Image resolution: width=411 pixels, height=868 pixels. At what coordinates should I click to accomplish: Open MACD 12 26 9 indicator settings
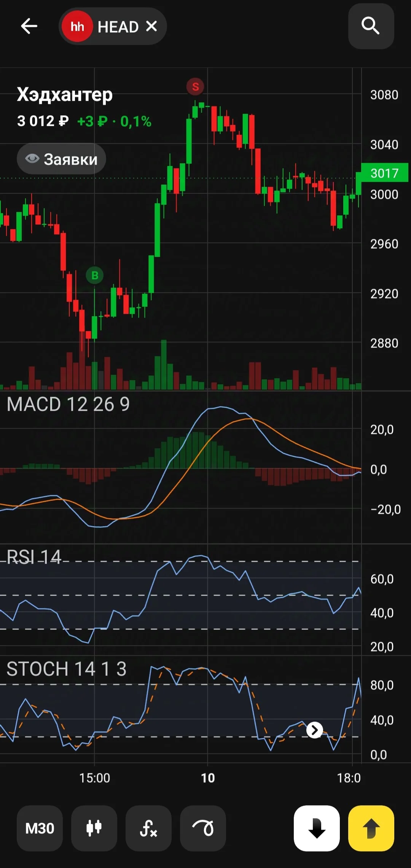pos(68,404)
